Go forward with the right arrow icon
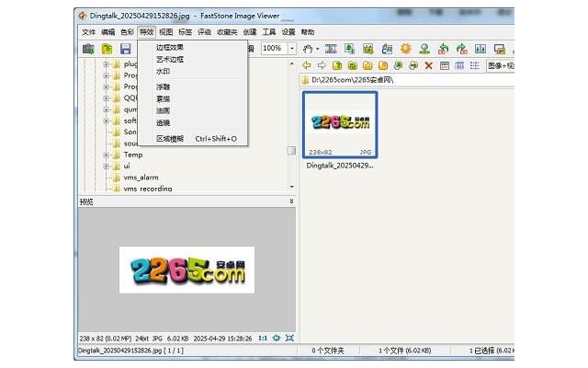The image size is (588, 368). click(x=322, y=65)
